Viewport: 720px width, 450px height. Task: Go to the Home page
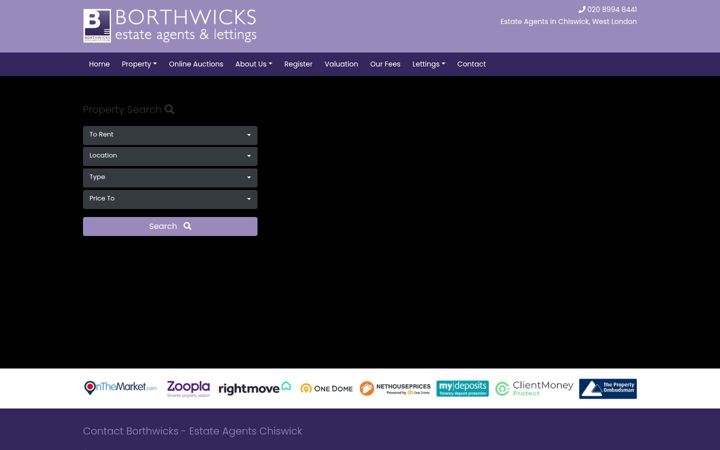pos(99,64)
